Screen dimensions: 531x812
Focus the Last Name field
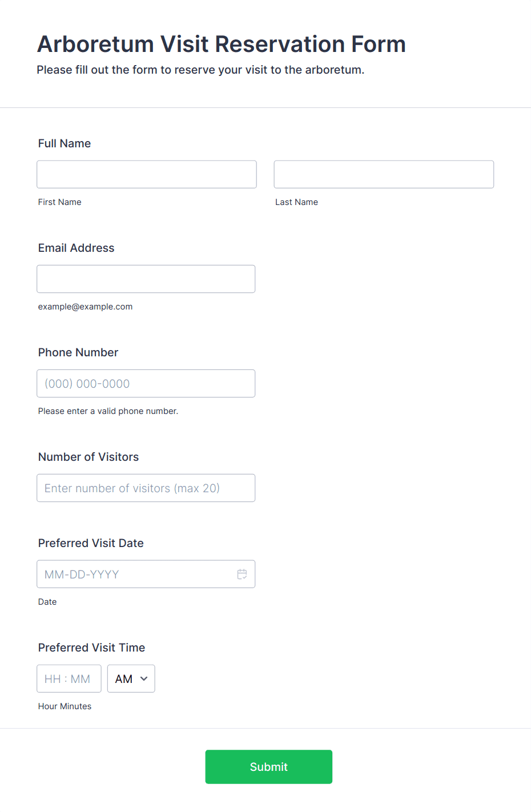(384, 174)
